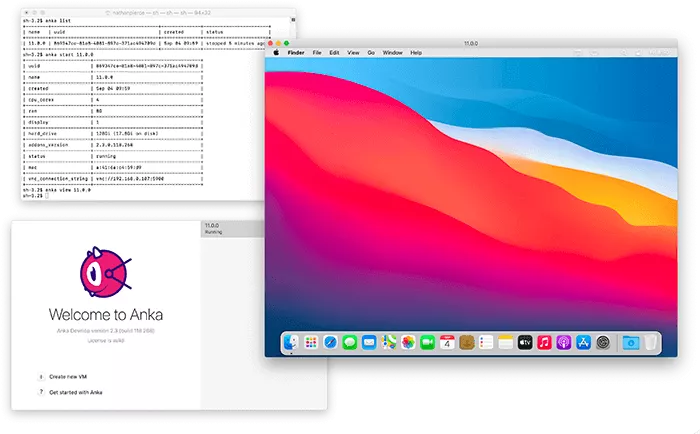700x434 pixels.
Task: Launch FaceTime from the dock
Action: pyautogui.click(x=428, y=343)
